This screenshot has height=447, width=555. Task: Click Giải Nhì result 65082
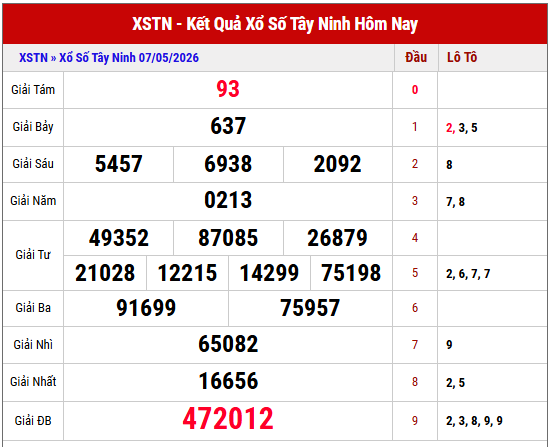tap(228, 344)
